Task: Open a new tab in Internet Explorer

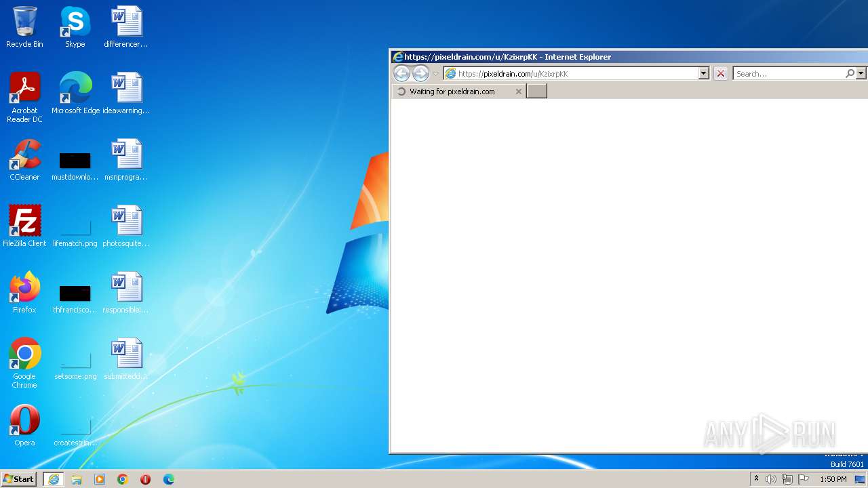Action: (x=536, y=91)
